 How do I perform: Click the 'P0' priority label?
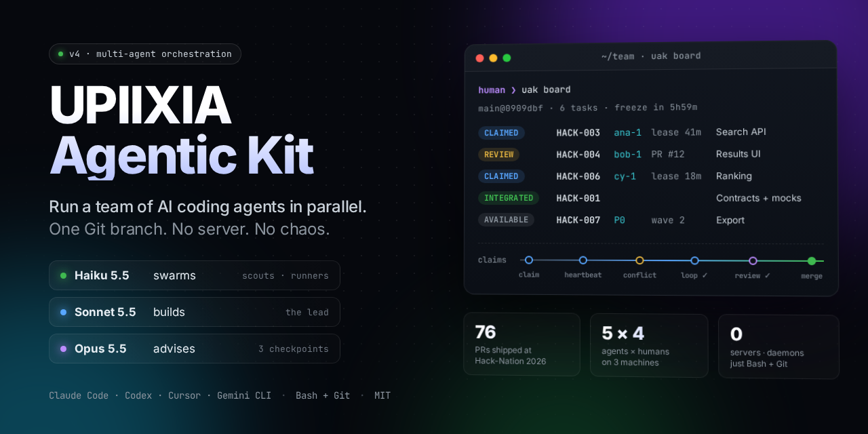(619, 220)
